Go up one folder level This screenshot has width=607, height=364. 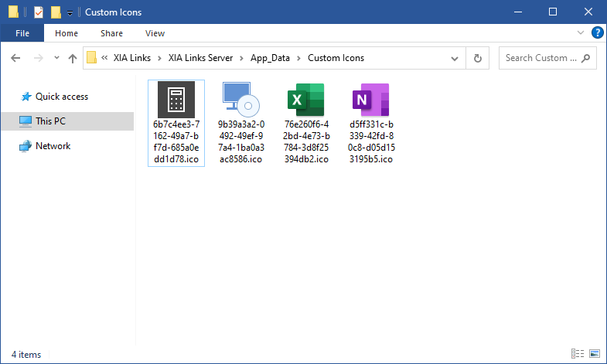point(73,58)
